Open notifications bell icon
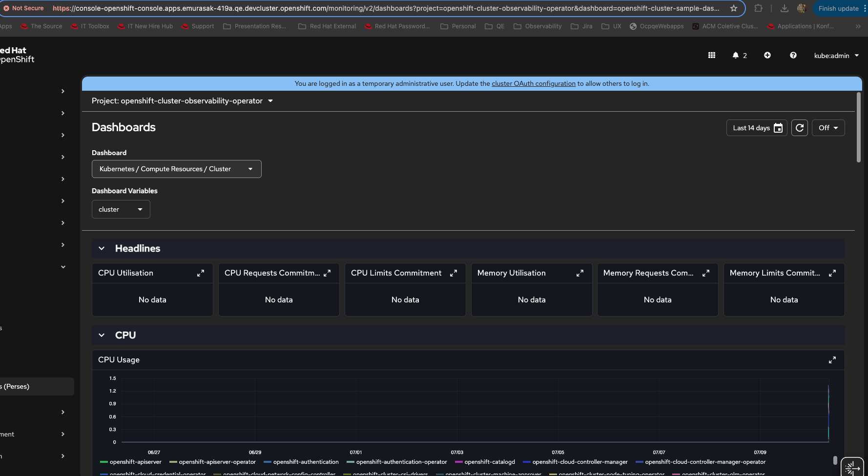Image resolution: width=868 pixels, height=476 pixels. pyautogui.click(x=736, y=56)
